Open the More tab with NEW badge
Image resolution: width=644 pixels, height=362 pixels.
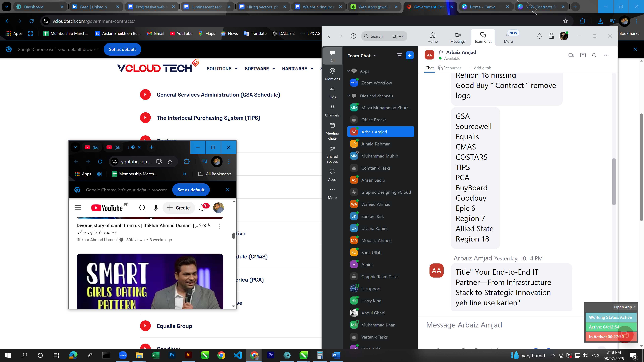click(x=509, y=37)
